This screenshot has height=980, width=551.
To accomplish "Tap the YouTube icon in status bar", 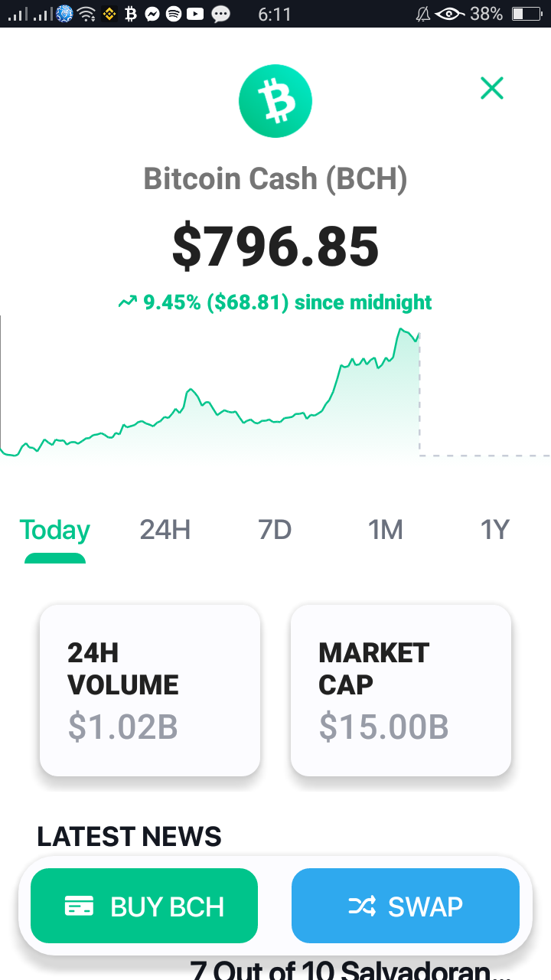I will click(x=196, y=14).
